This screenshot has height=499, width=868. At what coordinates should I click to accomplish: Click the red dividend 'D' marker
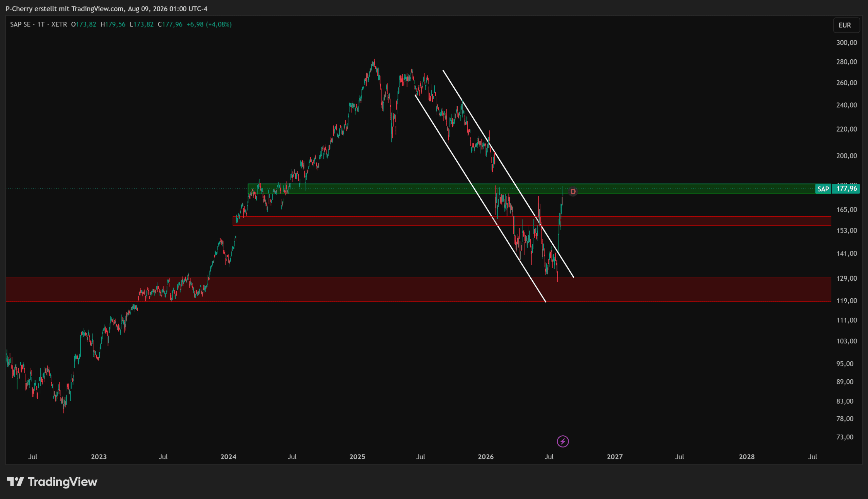click(573, 192)
